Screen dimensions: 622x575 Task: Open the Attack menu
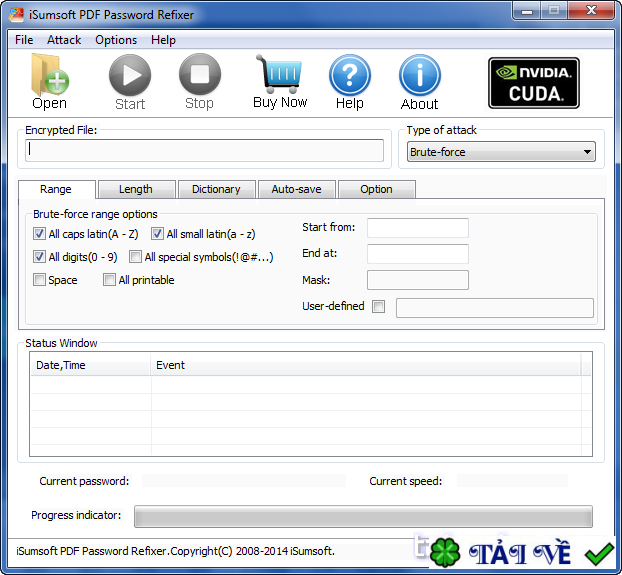tap(64, 40)
